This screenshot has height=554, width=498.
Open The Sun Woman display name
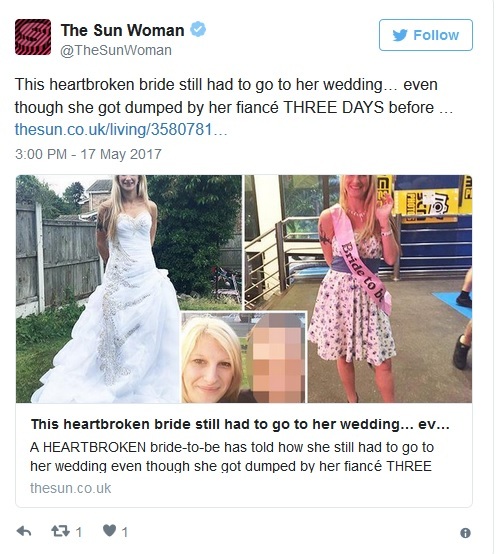(122, 30)
